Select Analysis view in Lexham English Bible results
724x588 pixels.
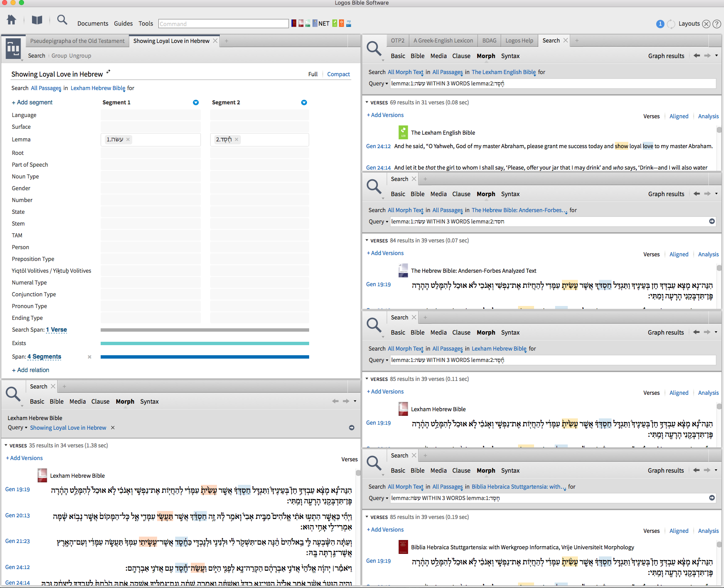(708, 116)
